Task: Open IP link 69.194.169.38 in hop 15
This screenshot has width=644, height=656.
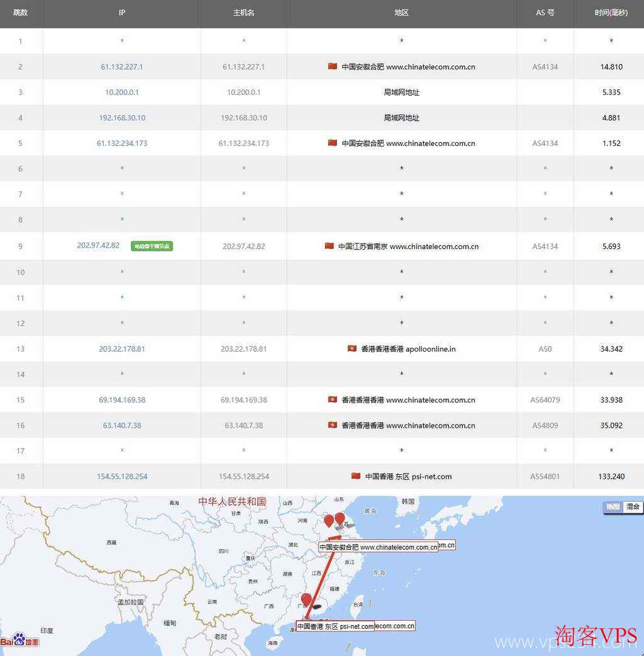Action: (122, 399)
